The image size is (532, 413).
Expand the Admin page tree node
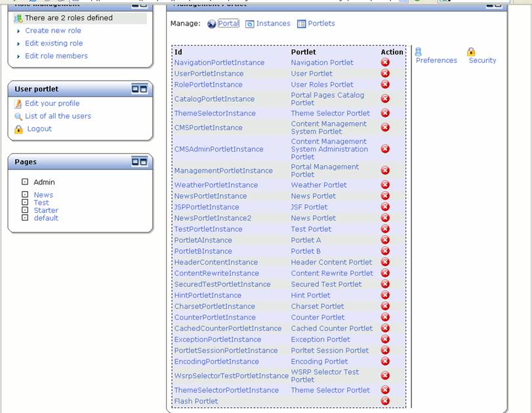[x=25, y=182]
